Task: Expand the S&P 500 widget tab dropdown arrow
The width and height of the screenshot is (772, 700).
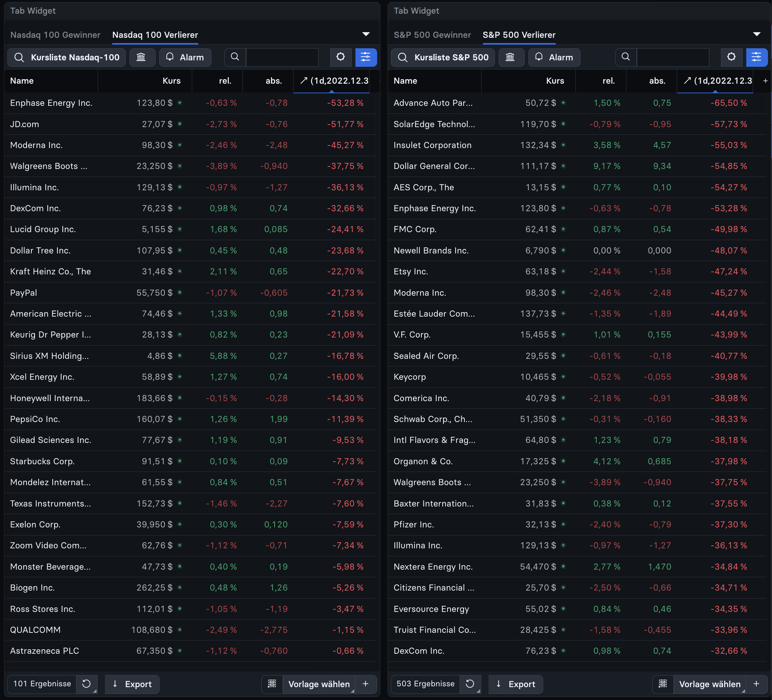Action: coord(757,34)
